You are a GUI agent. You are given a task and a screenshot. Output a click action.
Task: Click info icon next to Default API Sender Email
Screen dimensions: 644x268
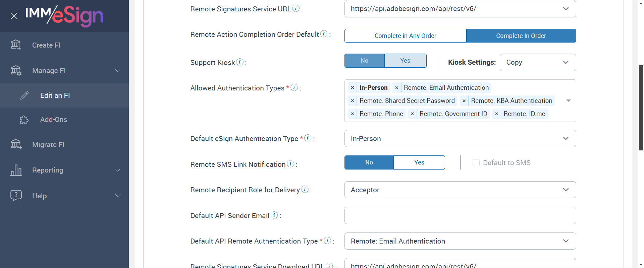(274, 215)
